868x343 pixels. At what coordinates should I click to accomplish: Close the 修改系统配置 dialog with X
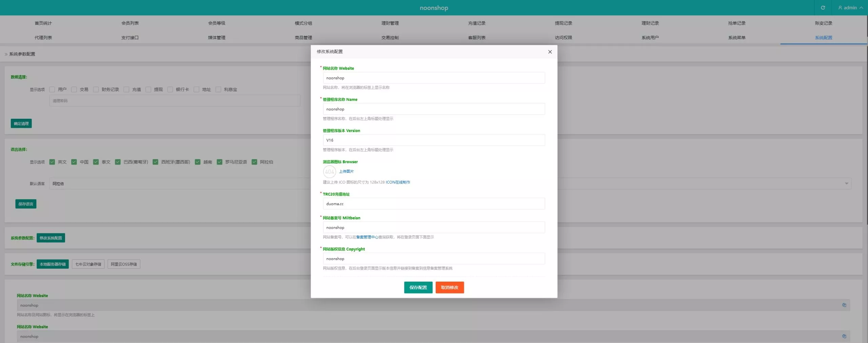point(550,52)
